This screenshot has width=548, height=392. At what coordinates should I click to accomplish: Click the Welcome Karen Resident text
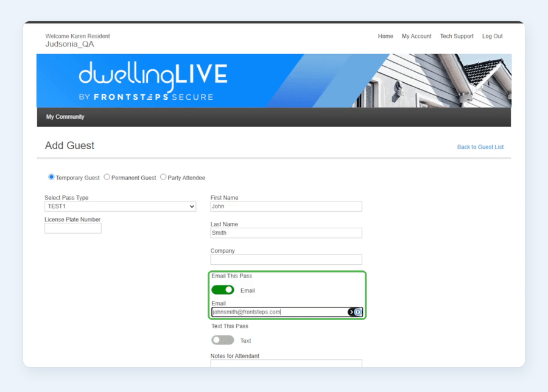click(77, 36)
